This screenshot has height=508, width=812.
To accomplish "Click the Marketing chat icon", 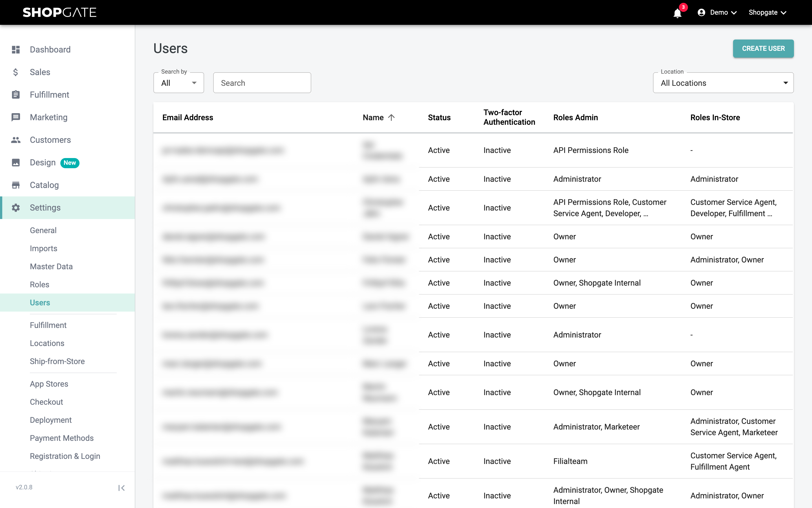I will tap(16, 117).
